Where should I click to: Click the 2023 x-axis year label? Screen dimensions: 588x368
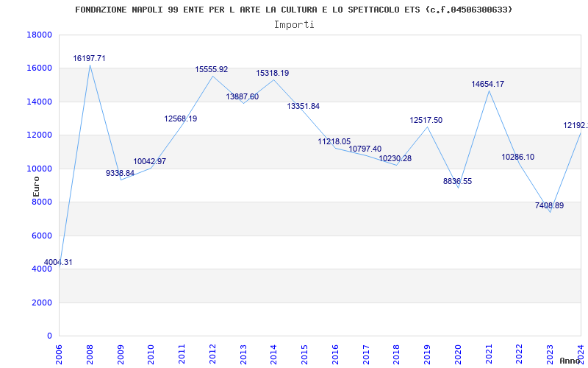[550, 355]
